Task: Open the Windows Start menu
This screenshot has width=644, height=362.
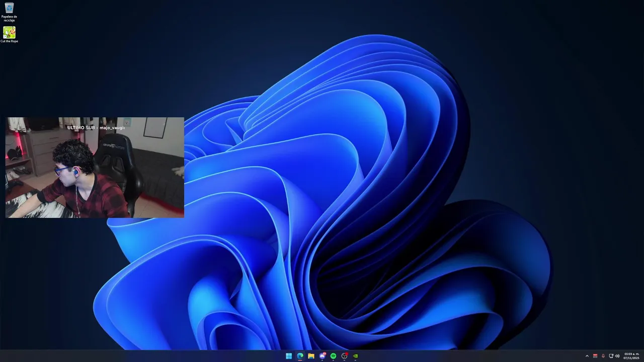Action: coord(289,356)
